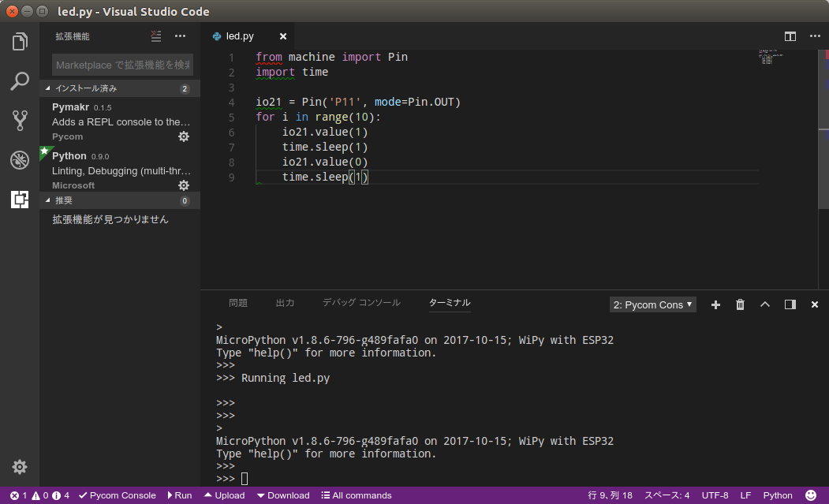Click Run in the status bar
This screenshot has width=829, height=504.
point(180,495)
